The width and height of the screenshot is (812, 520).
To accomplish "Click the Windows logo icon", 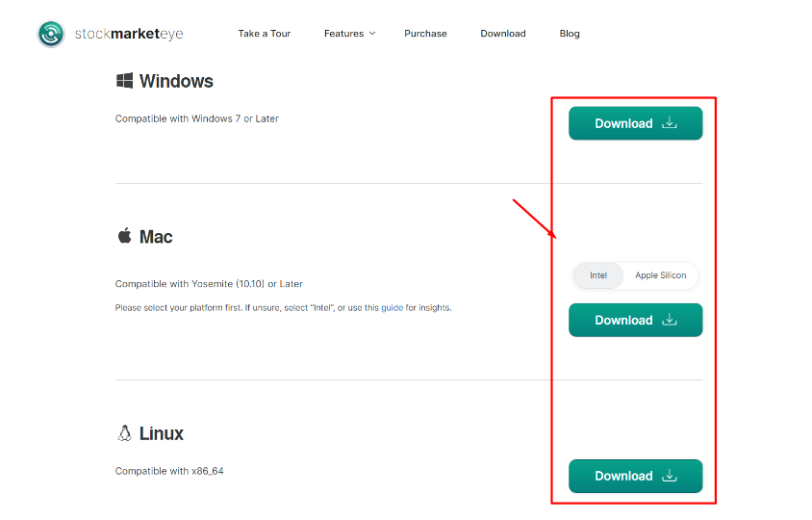I will pyautogui.click(x=124, y=81).
